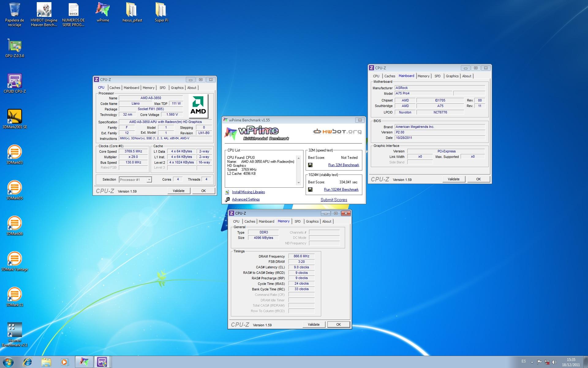Click Validate in the Mainboard window
The image size is (588, 368).
[454, 179]
